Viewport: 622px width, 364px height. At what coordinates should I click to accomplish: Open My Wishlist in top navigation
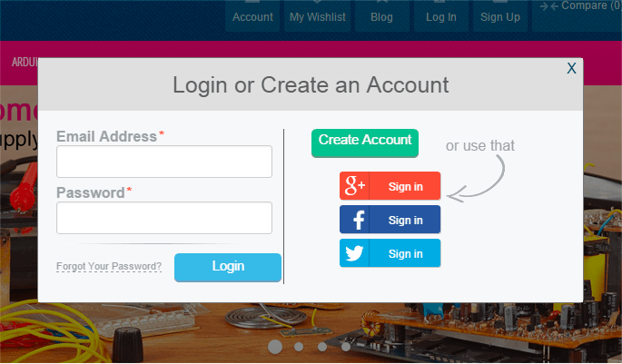tap(317, 16)
